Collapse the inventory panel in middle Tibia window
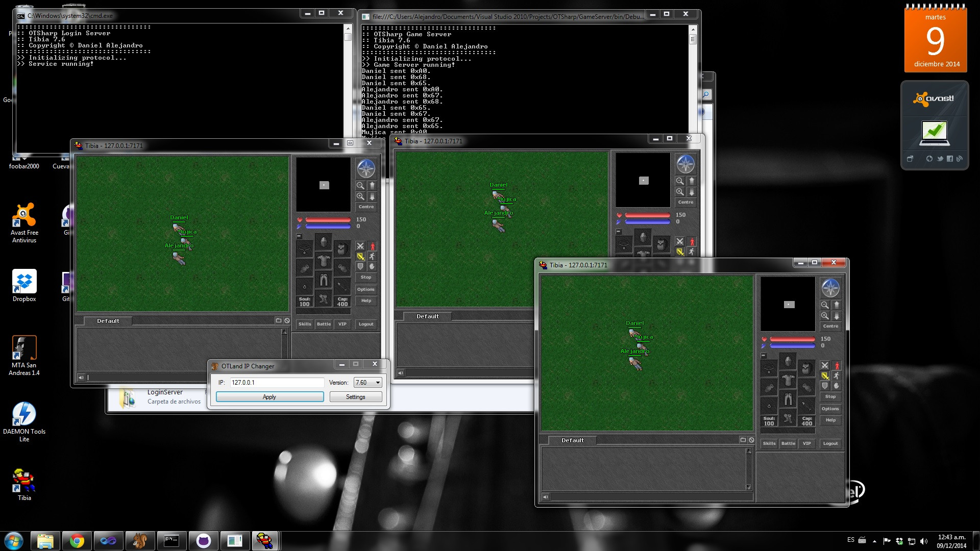The image size is (980, 551). point(619,232)
